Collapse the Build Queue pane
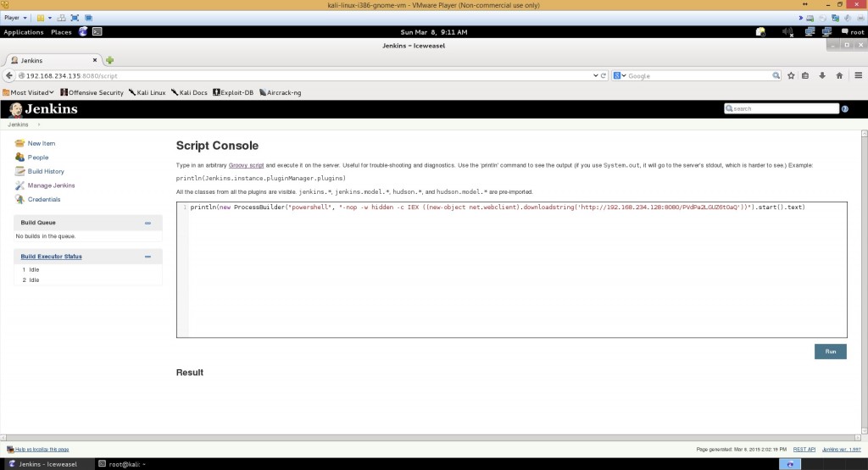 click(x=147, y=223)
